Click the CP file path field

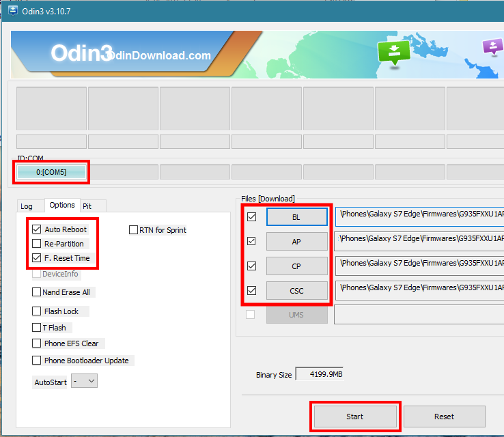pyautogui.click(x=419, y=264)
